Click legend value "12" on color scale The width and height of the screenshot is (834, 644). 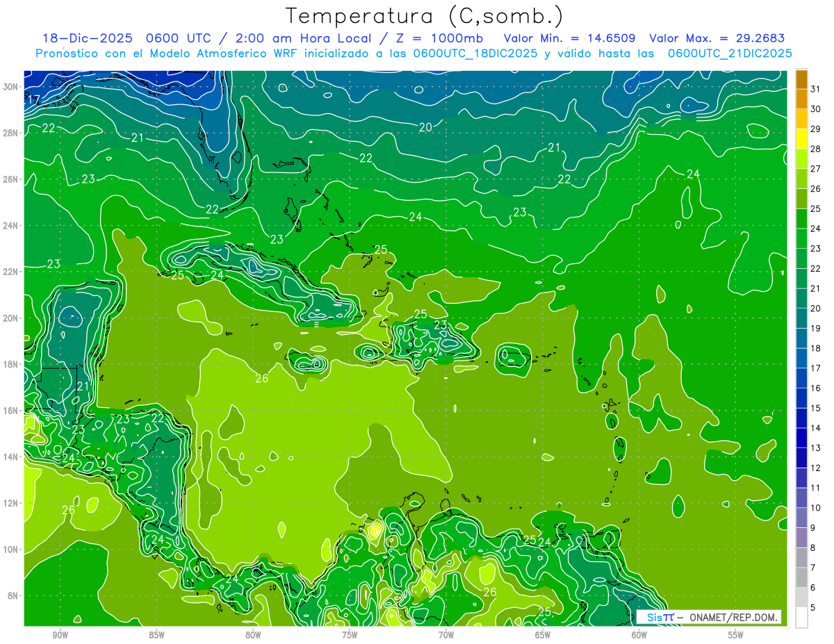coord(815,468)
